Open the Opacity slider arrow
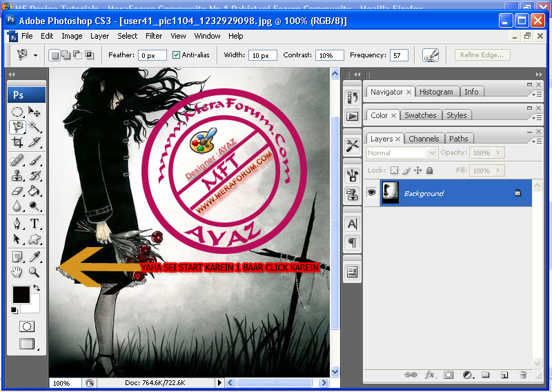 (497, 153)
